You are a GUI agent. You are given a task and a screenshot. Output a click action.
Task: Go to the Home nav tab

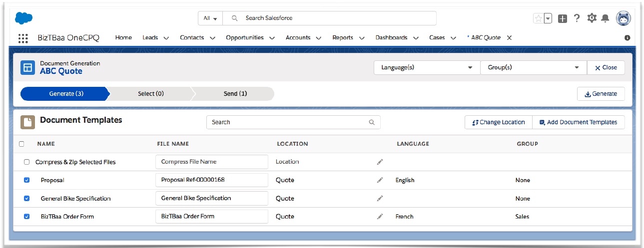[123, 38]
